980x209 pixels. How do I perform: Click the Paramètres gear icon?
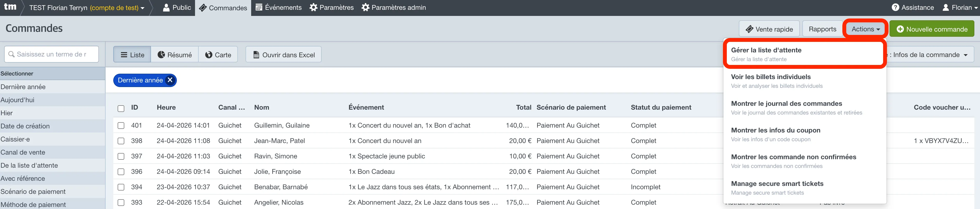pos(313,8)
